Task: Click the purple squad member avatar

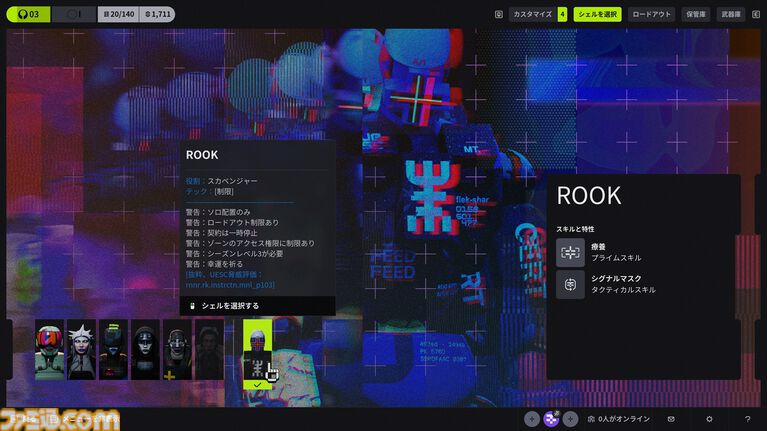Action: (551, 418)
